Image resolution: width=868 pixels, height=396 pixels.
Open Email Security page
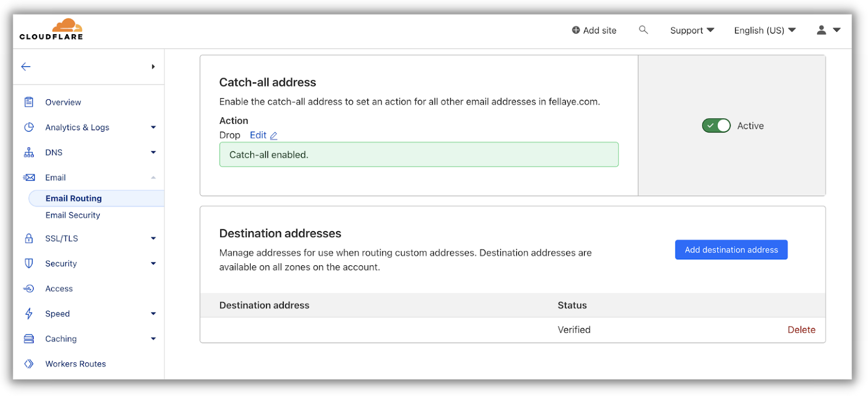tap(73, 215)
